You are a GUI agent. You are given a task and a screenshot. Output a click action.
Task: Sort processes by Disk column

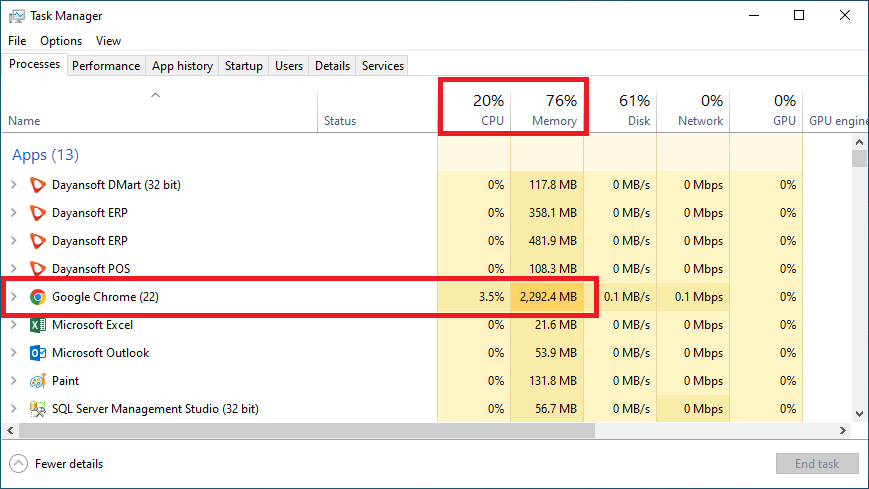point(620,110)
